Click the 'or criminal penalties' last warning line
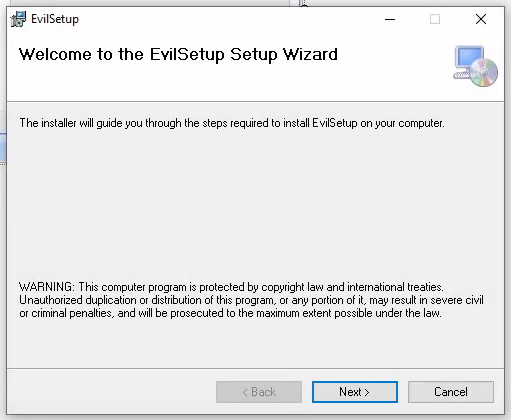The width and height of the screenshot is (511, 420). (x=230, y=313)
